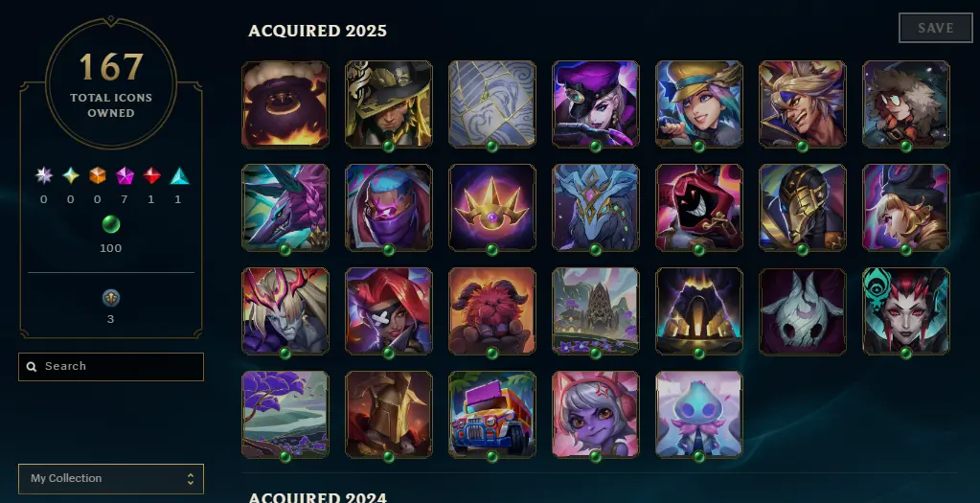Filter by green orb rarity
The height and width of the screenshot is (503, 980).
(x=110, y=224)
